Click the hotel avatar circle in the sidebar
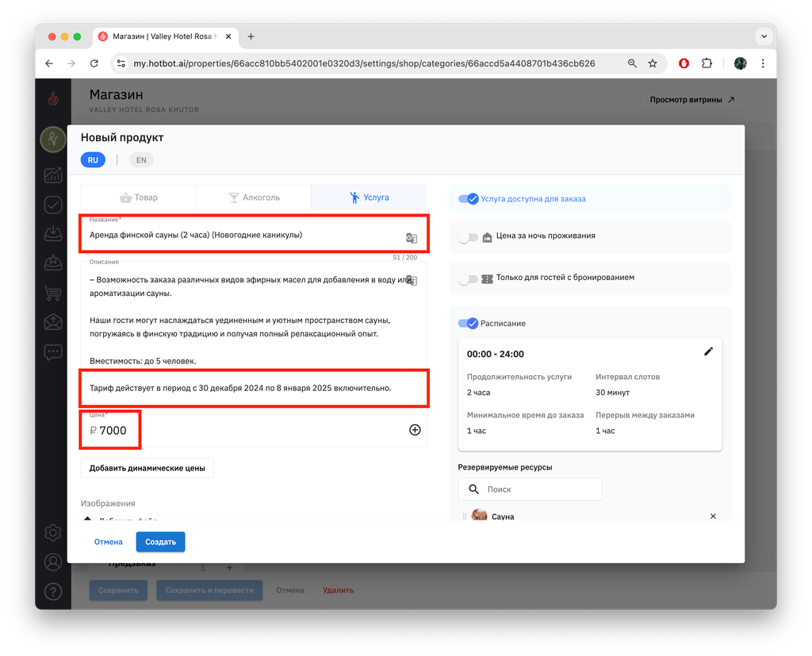Image resolution: width=812 pixels, height=656 pixels. (x=53, y=139)
